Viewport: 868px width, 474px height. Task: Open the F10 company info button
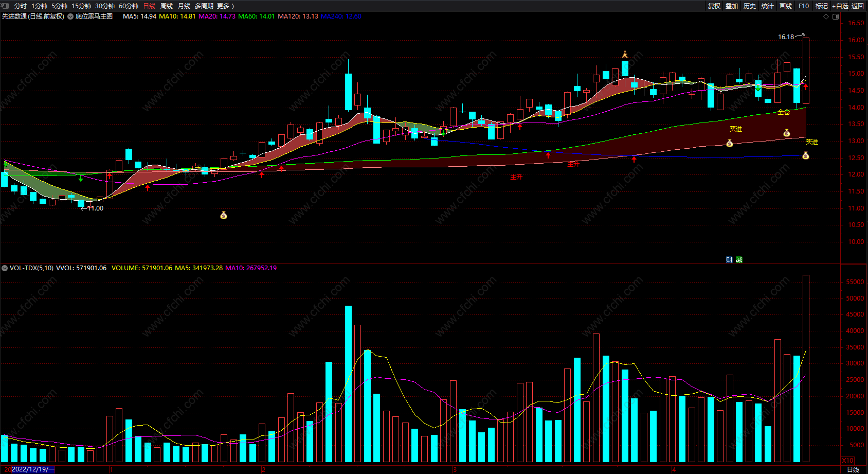coord(804,6)
